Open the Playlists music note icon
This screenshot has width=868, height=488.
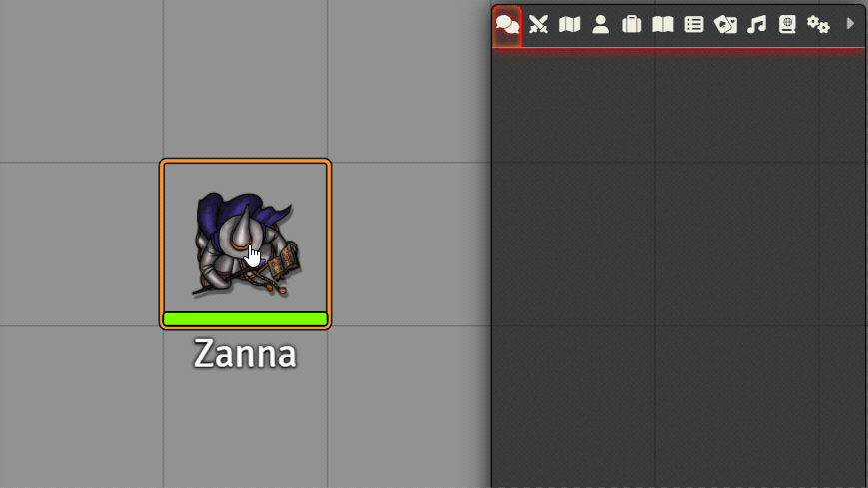click(x=756, y=24)
